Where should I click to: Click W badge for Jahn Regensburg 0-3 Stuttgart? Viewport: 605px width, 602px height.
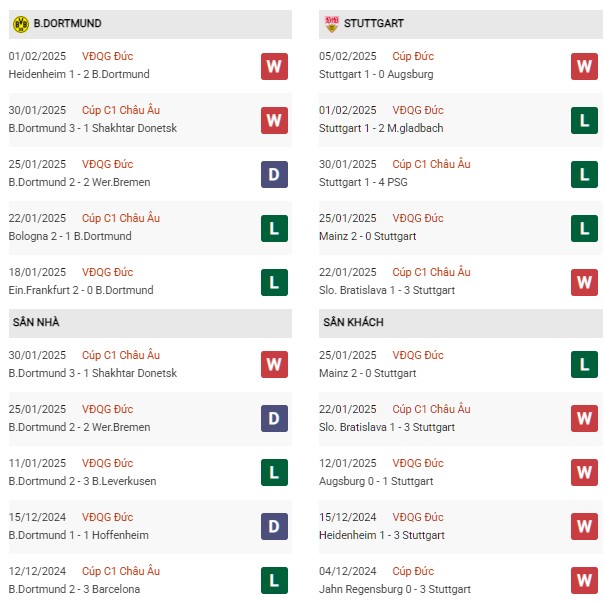(x=584, y=580)
